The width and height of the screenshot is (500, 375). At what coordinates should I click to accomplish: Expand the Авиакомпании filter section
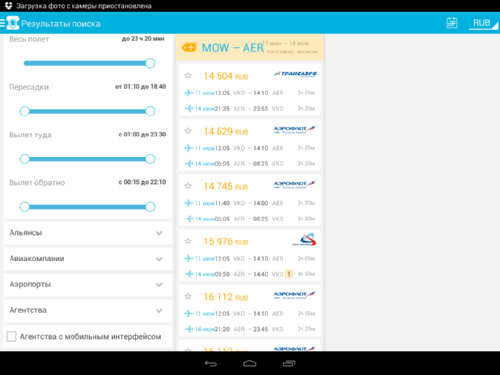click(x=88, y=259)
